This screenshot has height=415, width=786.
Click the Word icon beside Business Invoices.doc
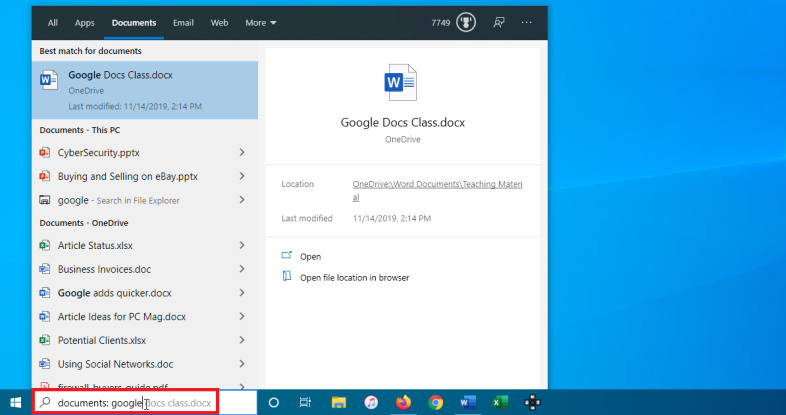(45, 269)
